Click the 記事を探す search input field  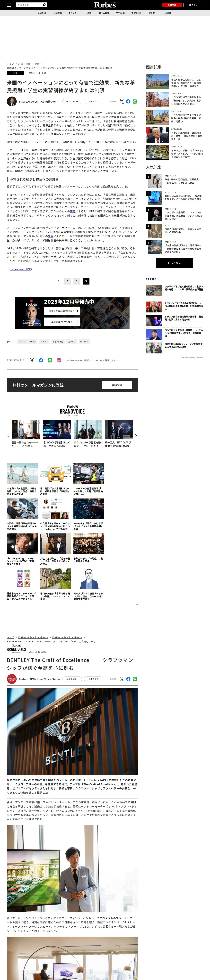click(x=29, y=5)
